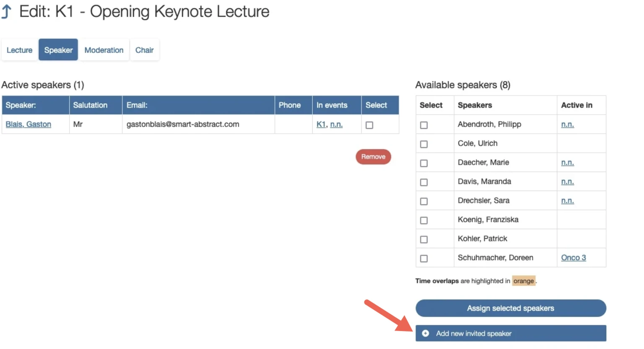
Task: Click Add new invited speaker button
Action: 511,333
